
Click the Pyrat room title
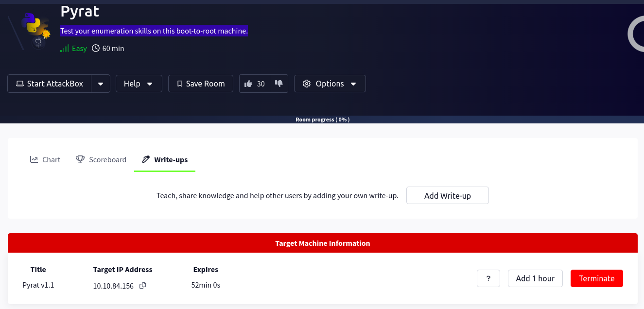[x=80, y=11]
